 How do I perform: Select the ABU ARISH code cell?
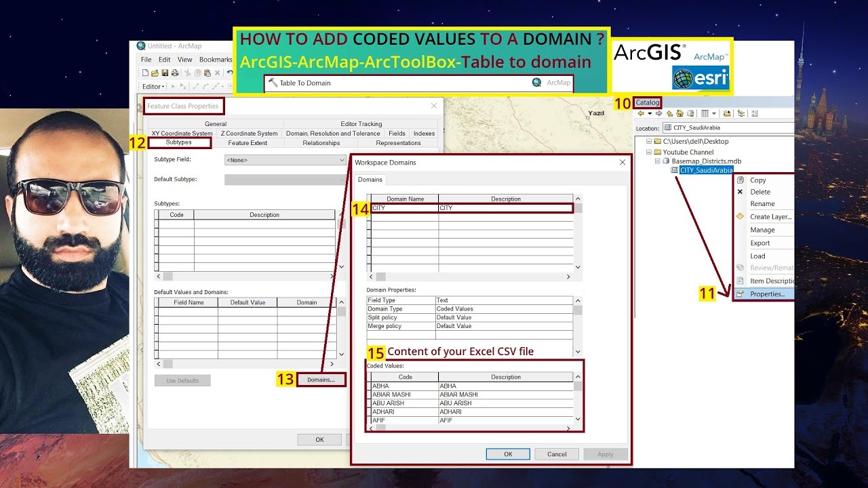pos(405,403)
